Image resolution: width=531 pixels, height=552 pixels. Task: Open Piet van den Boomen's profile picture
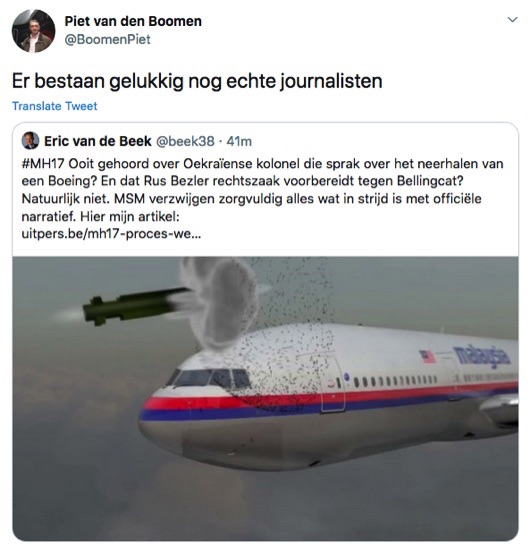[x=33, y=31]
